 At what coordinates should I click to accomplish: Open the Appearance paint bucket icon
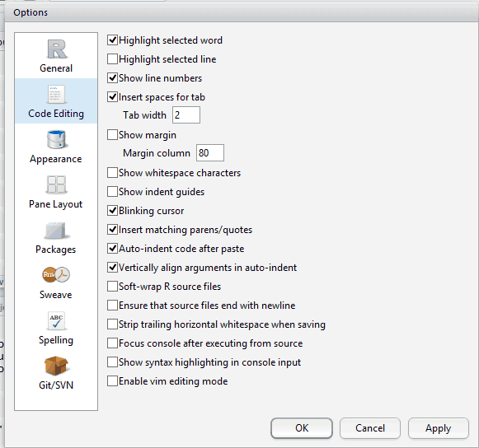(56, 139)
